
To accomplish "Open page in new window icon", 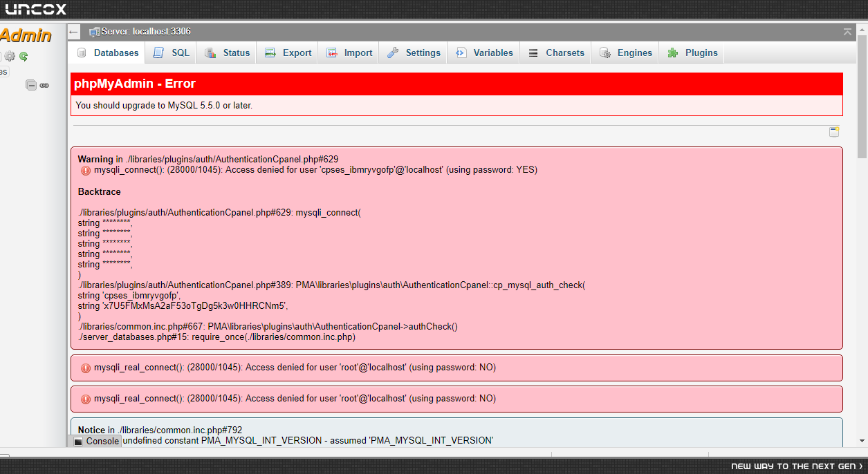I will (834, 132).
